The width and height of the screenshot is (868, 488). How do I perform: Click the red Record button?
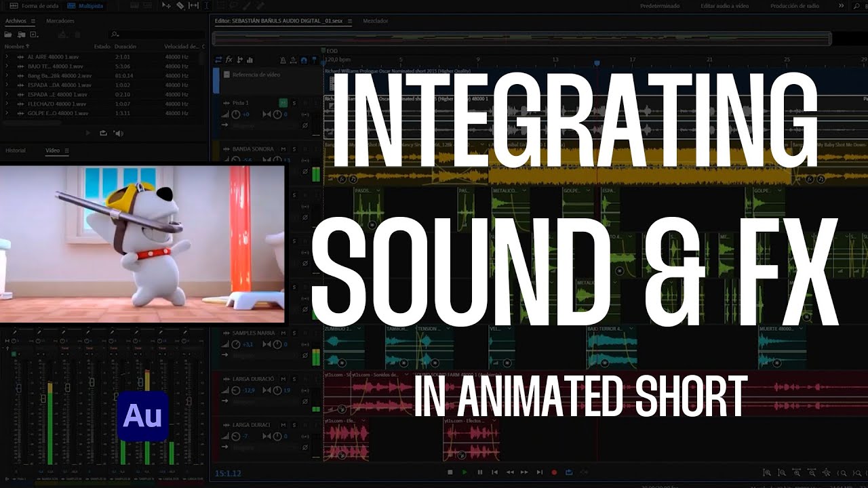[554, 472]
